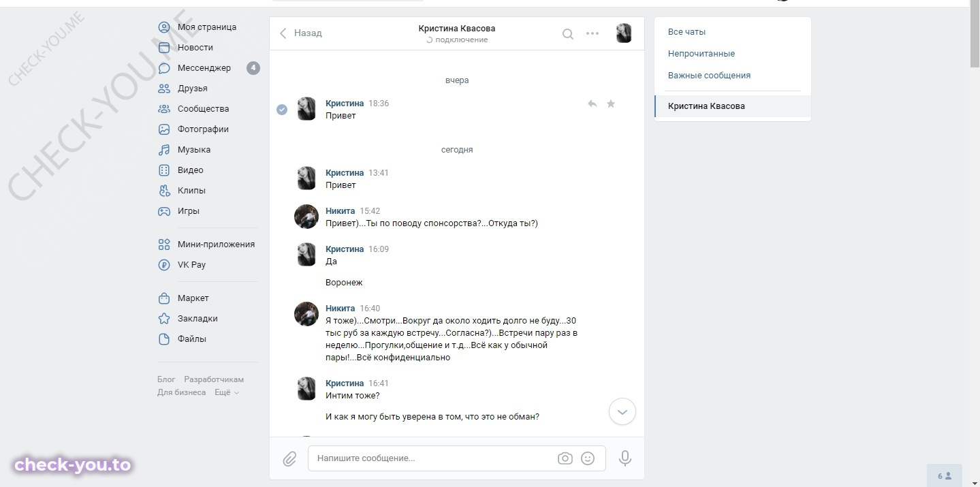This screenshot has height=487, width=980.
Task: Select the Непрочитанные filter
Action: (x=701, y=54)
